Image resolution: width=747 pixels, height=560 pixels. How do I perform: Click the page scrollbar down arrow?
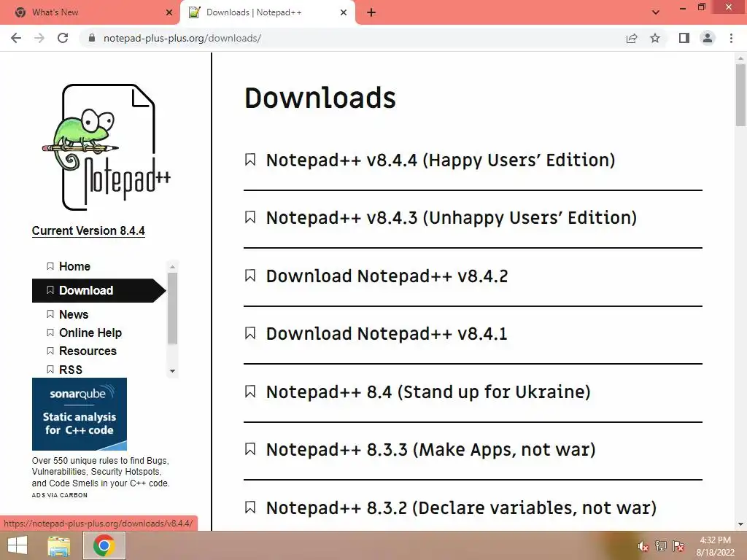[740, 525]
